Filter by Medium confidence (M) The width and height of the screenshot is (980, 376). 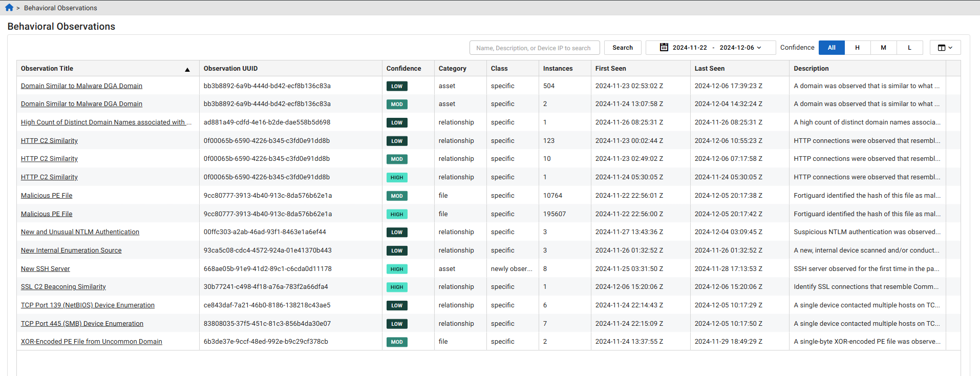[883, 48]
